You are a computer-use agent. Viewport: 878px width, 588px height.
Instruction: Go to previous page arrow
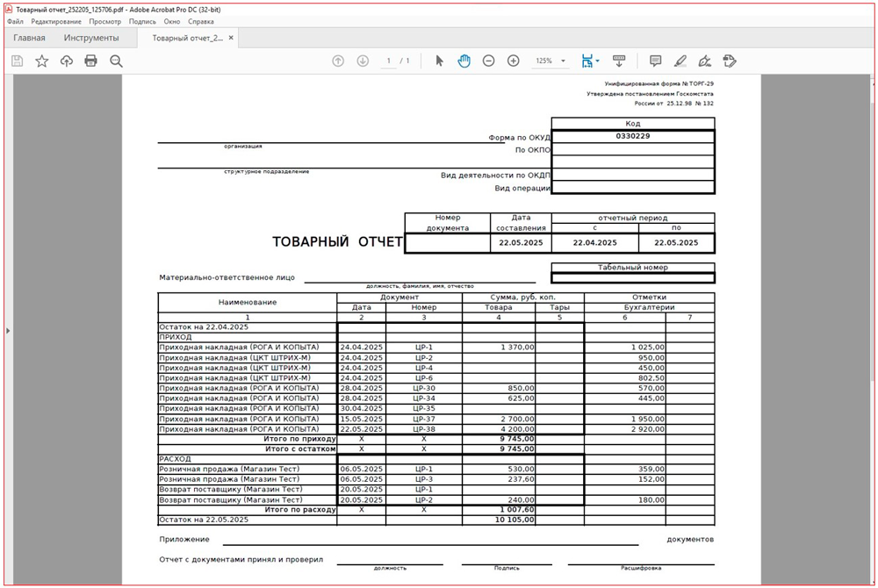tap(338, 61)
